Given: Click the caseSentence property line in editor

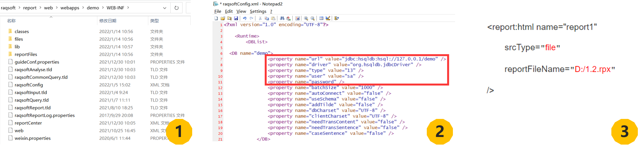Looking at the screenshot, I should (331, 133).
